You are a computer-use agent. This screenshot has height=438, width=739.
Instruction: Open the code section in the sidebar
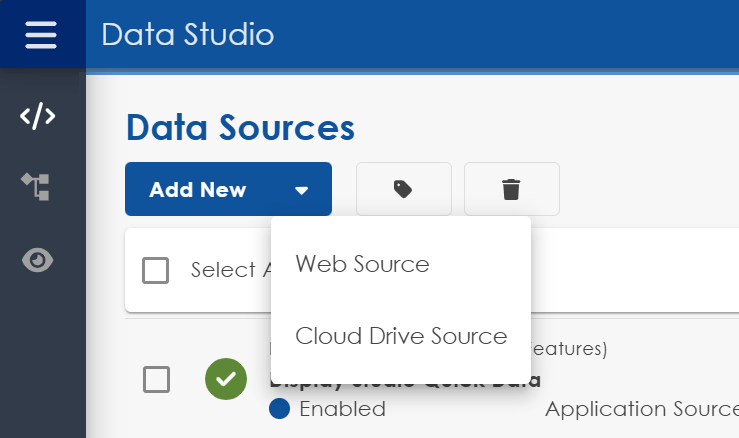tap(38, 116)
